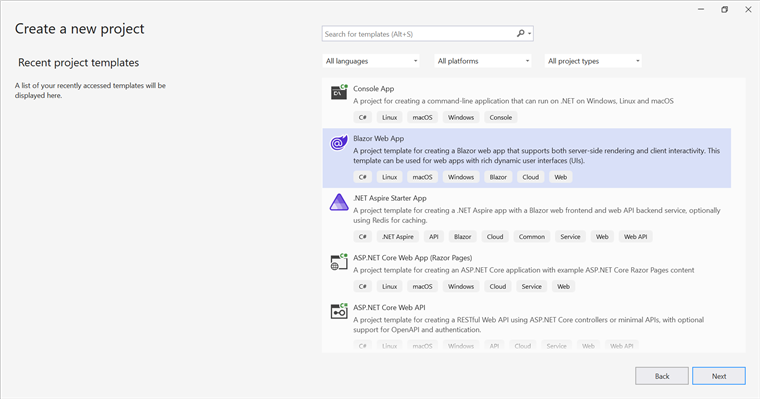Click the Blazor tag under Blazor Web App
760x399 pixels.
[498, 177]
